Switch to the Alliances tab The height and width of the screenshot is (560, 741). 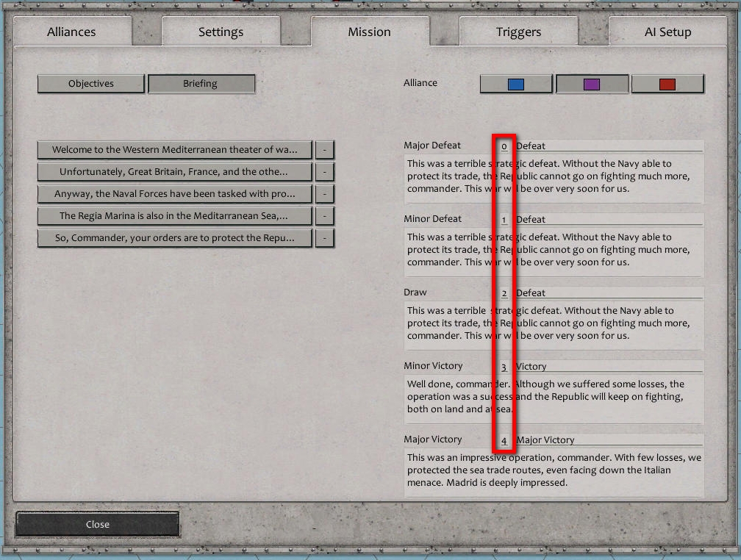click(x=71, y=32)
